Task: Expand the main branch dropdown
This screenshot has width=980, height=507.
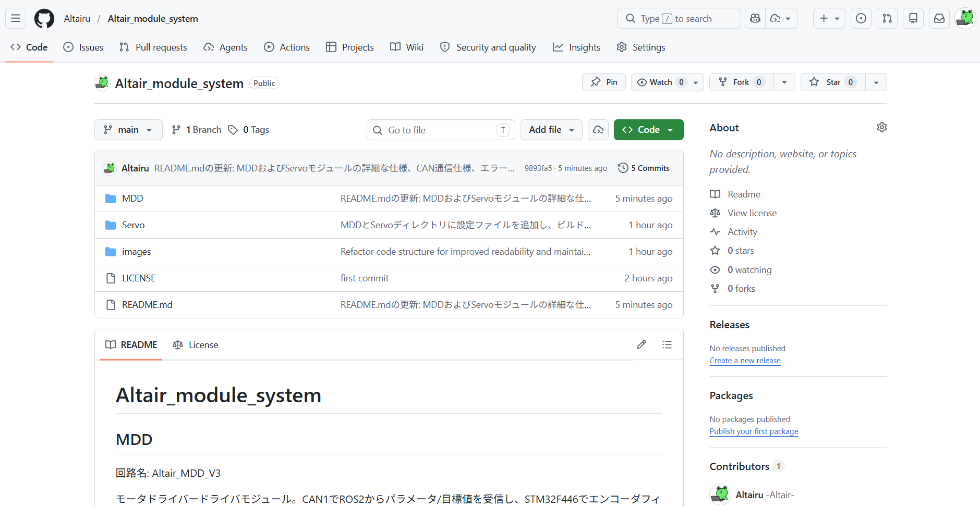Action: coord(128,130)
